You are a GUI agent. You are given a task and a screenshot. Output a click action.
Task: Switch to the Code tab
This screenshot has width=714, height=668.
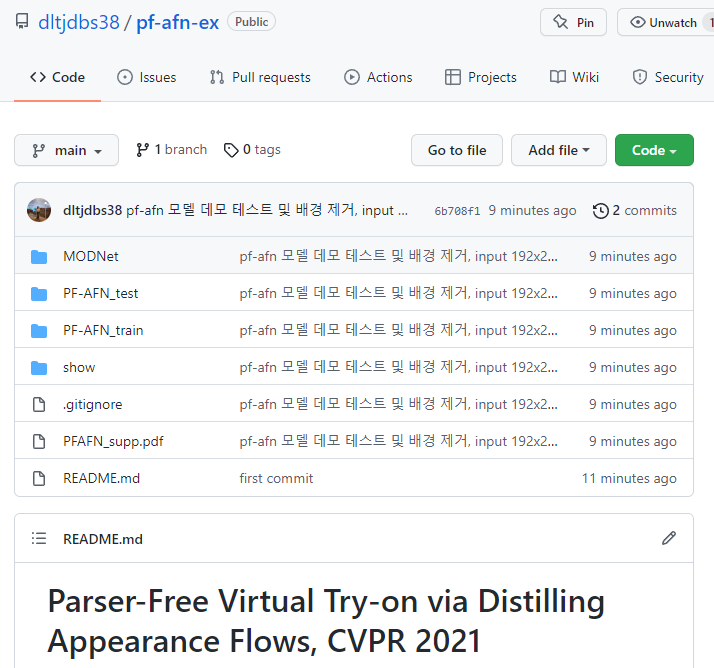coord(57,77)
